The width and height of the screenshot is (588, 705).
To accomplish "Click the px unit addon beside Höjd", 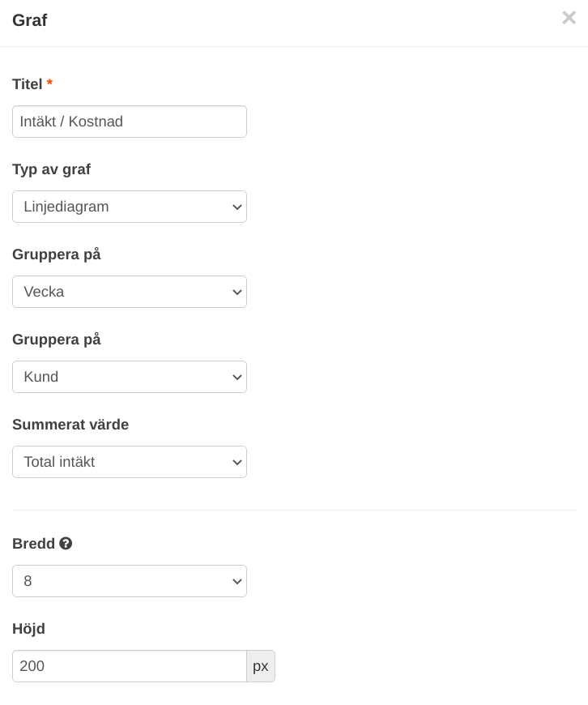I will click(261, 666).
